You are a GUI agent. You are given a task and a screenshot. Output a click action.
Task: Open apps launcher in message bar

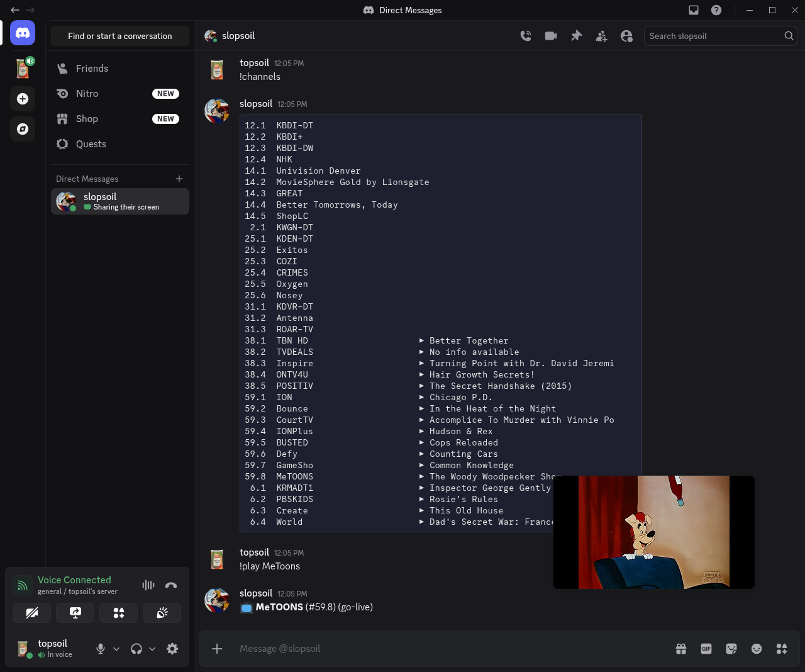tap(782, 649)
